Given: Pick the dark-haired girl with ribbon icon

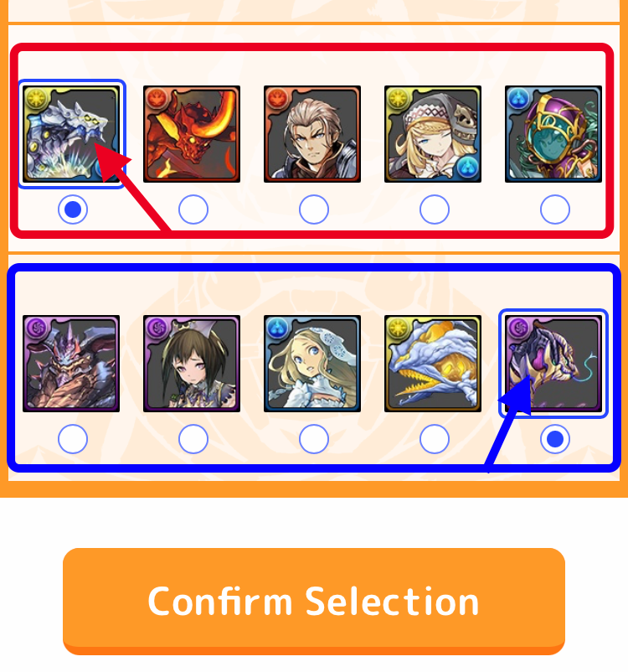Looking at the screenshot, I should 192,364.
